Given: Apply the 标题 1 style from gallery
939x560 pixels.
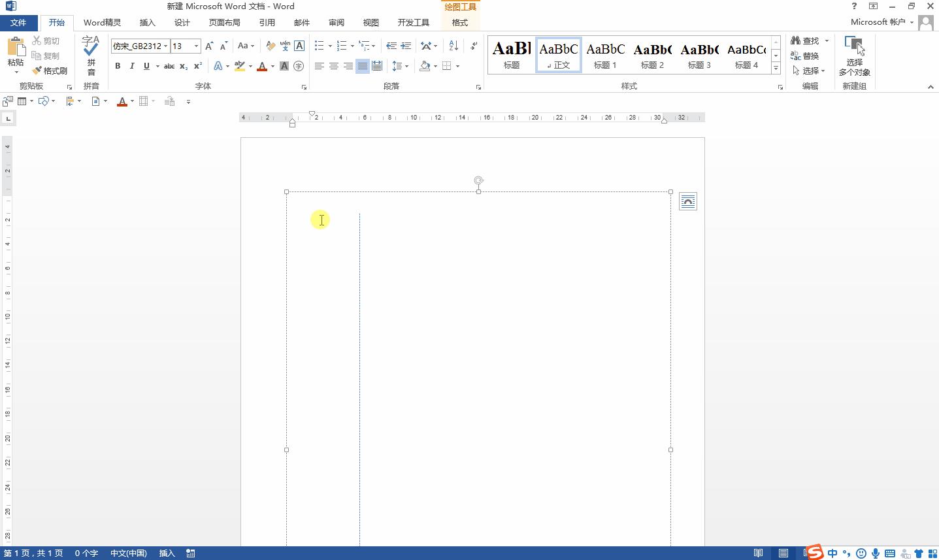Looking at the screenshot, I should coord(604,55).
